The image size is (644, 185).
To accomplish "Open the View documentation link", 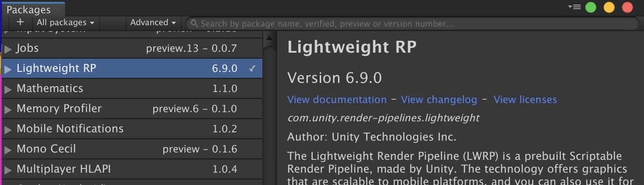I will point(337,99).
